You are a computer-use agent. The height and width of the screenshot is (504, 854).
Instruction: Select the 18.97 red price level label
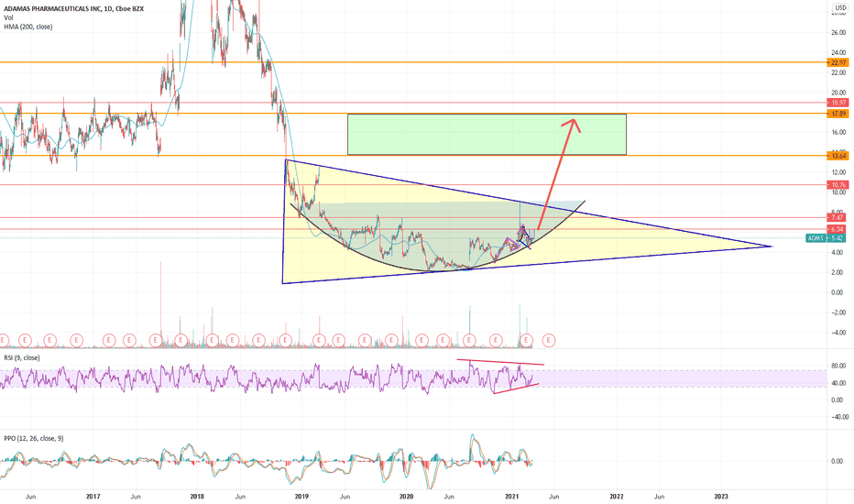point(838,103)
